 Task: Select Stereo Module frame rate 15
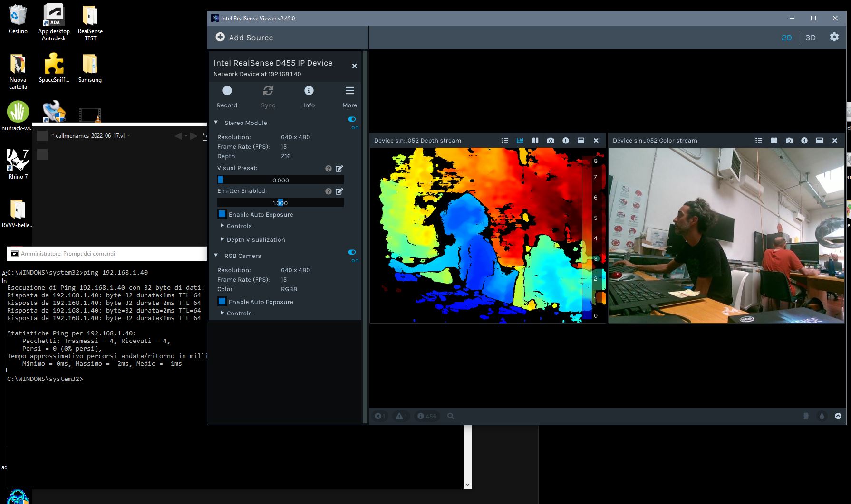[284, 147]
